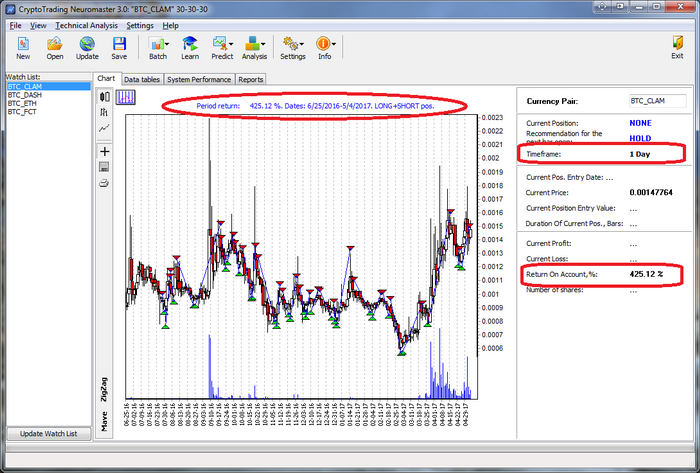Save using the floppy disk icon
The width and height of the screenshot is (700, 473).
119,44
